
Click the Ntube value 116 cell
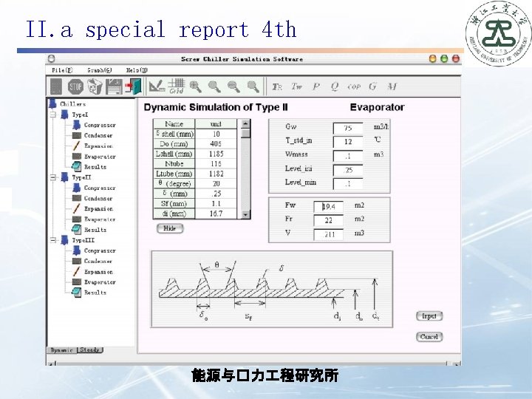(216, 164)
